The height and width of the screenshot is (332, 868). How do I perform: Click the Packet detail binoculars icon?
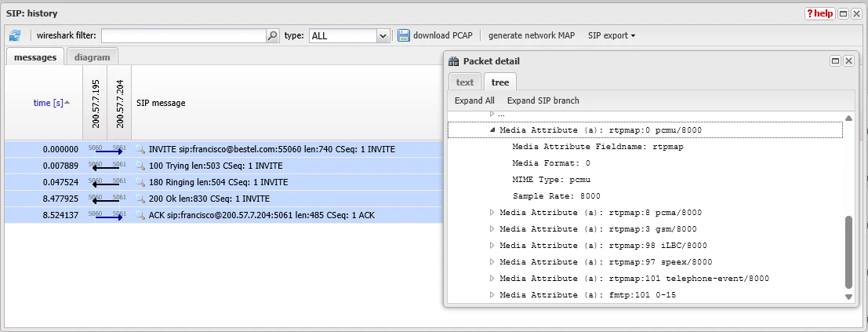pos(454,61)
